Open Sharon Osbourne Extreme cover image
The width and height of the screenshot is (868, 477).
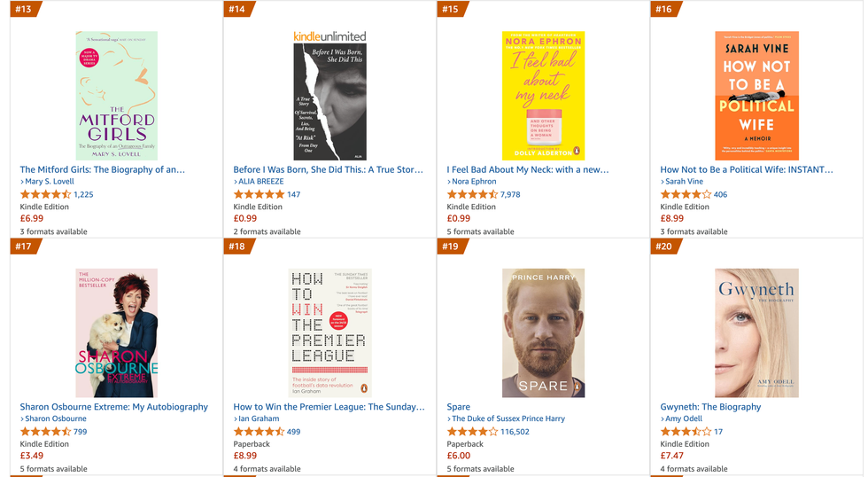coord(116,332)
